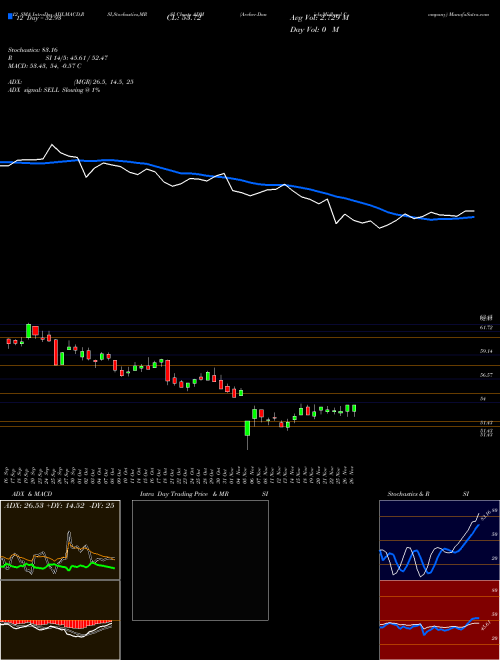This screenshot has height=660, width=500.
Task: Click the 'MACD: 53.43, 54, -0.57 C' line
Action: (44, 66)
